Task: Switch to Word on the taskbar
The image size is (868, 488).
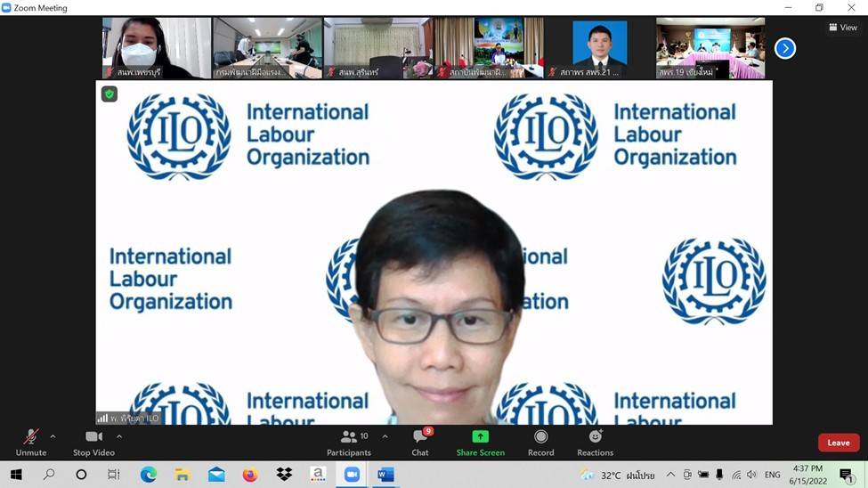Action: [x=385, y=475]
